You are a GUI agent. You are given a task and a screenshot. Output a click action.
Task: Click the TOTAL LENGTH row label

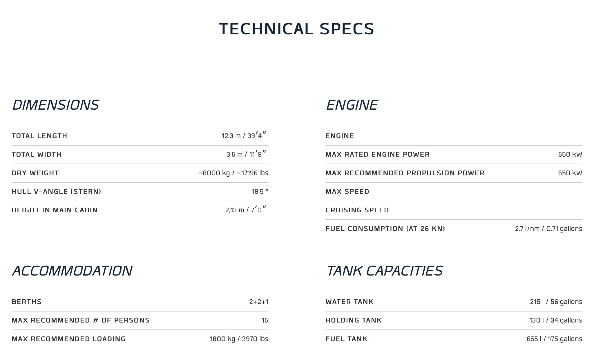(39, 136)
